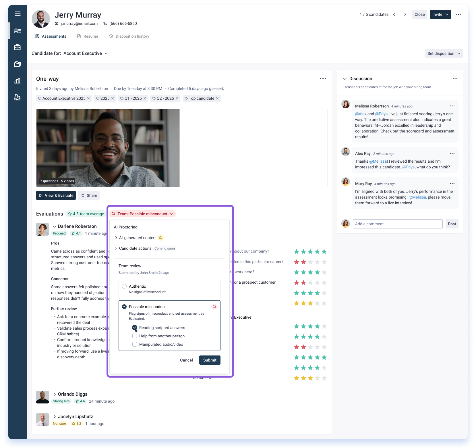Open the bottom sidebar library icon

coord(18,97)
